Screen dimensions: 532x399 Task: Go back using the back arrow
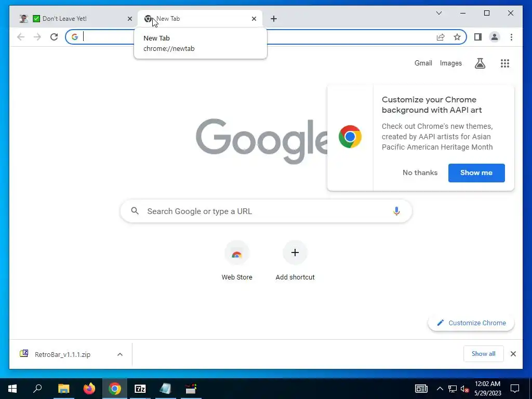(21, 37)
